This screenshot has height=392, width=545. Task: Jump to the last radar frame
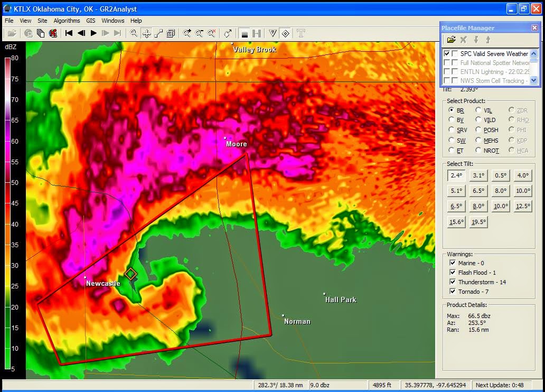[x=118, y=33]
